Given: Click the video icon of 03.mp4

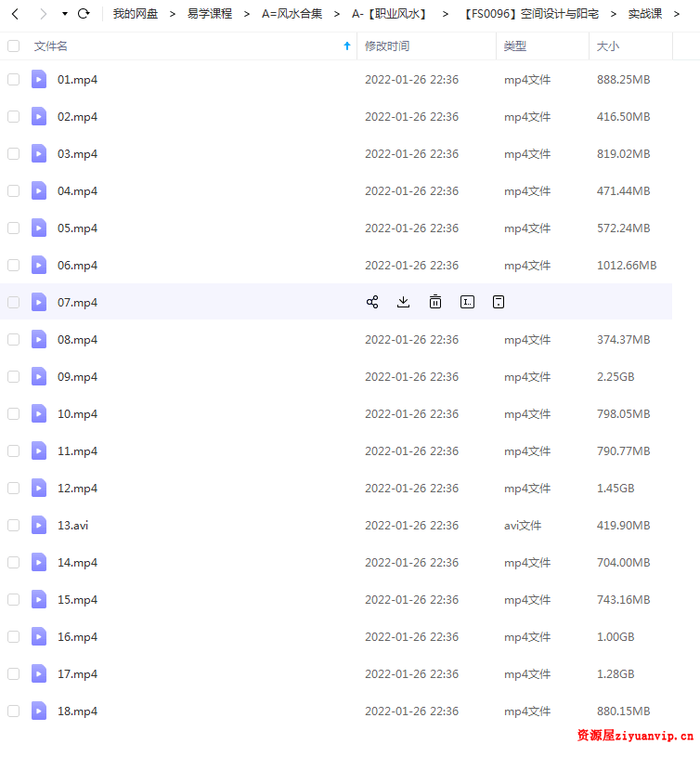Looking at the screenshot, I should point(39,153).
